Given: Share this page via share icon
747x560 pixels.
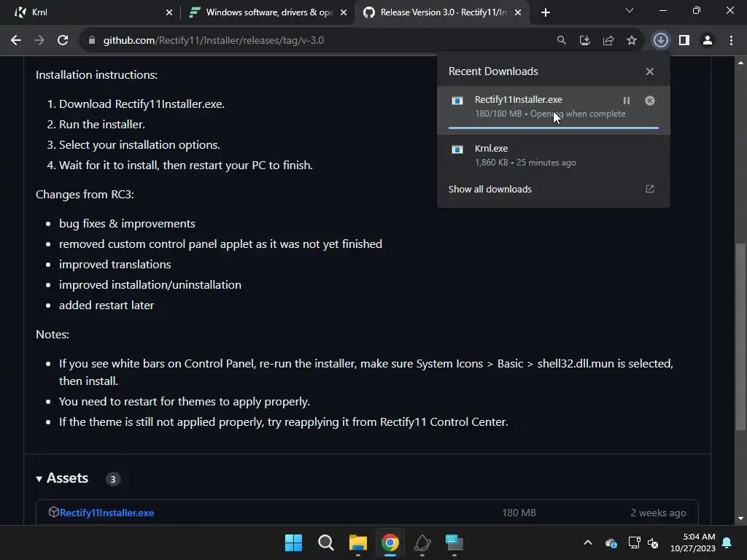Looking at the screenshot, I should tap(608, 41).
